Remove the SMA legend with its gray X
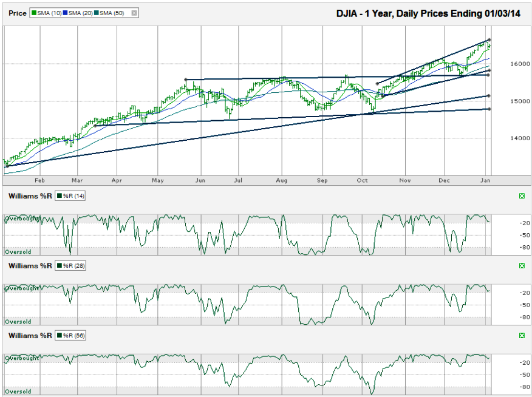The height and width of the screenshot is (397, 532). (134, 13)
